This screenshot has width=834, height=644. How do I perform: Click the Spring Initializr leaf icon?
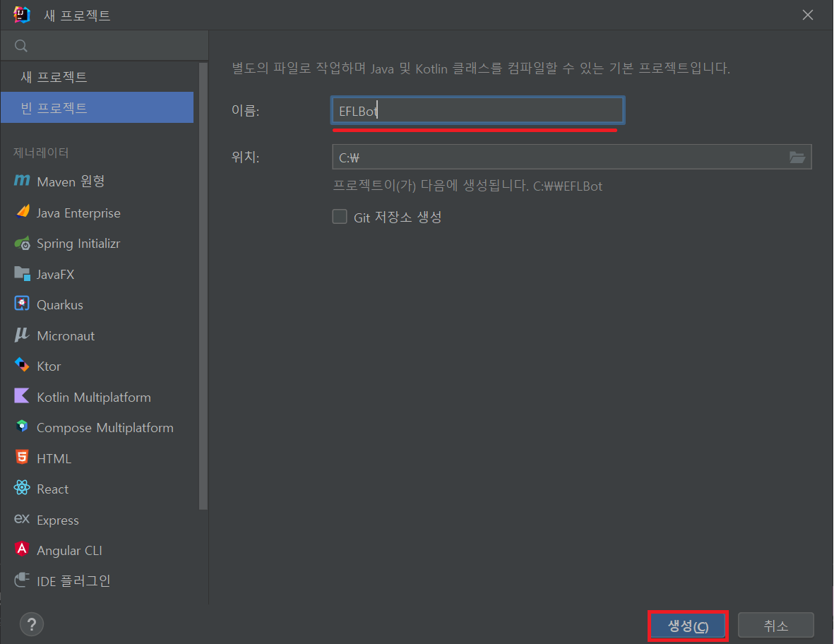pyautogui.click(x=23, y=243)
